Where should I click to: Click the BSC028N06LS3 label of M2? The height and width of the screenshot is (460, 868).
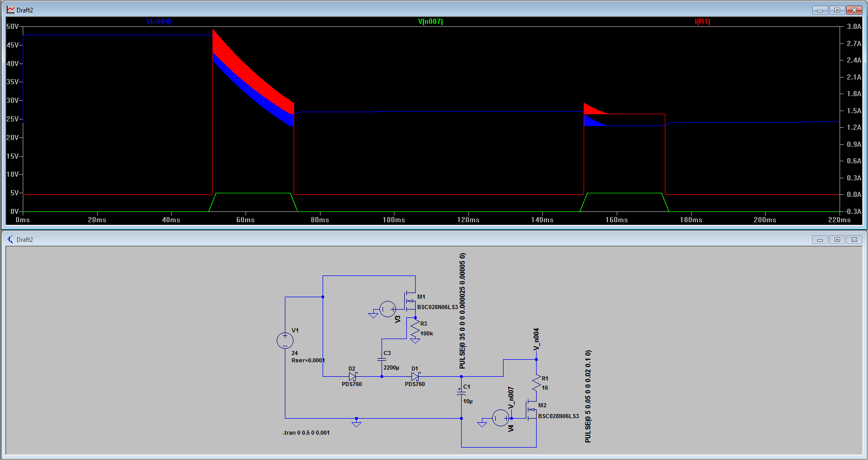tap(558, 416)
